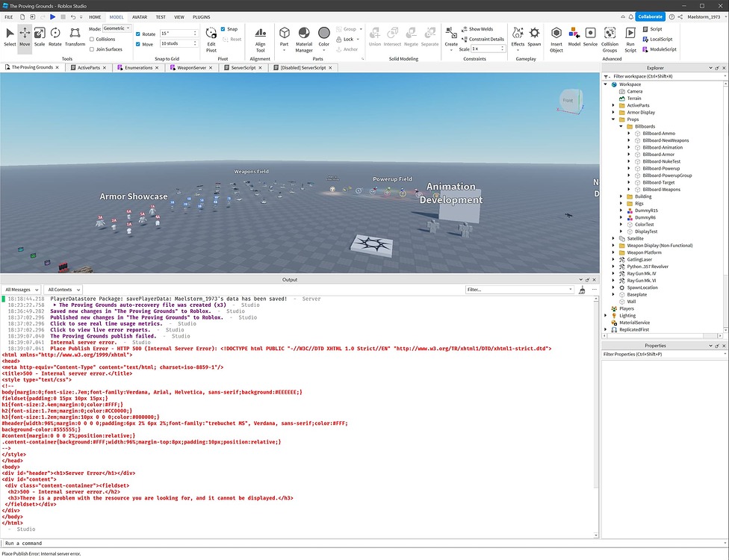Open the All Messages filter dropdown
729x560 pixels.
[x=21, y=290]
